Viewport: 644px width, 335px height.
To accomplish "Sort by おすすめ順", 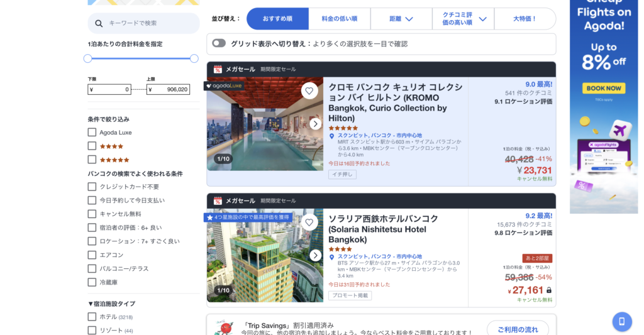I will coord(277,18).
